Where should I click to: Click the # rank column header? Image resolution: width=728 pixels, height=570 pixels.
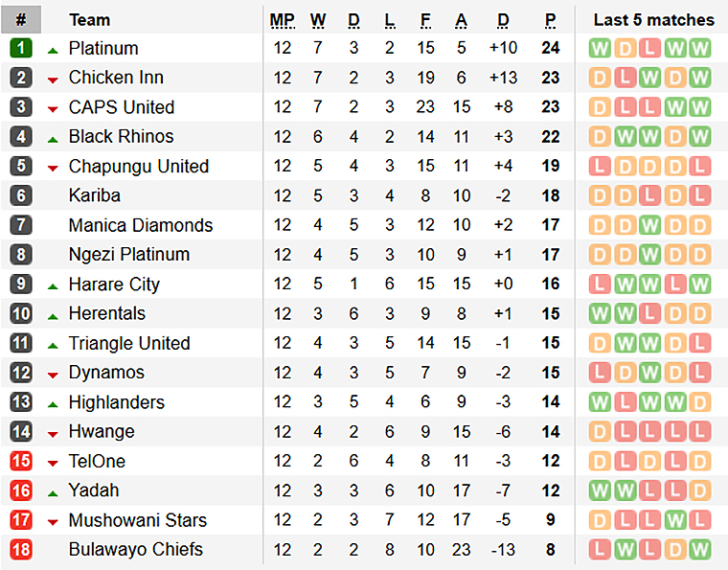21,19
